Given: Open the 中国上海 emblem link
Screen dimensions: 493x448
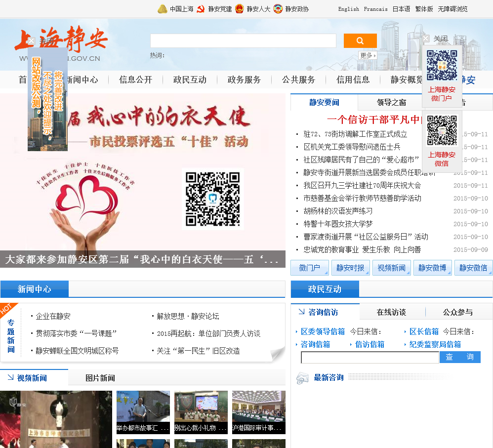Looking at the screenshot, I should click(x=175, y=9).
